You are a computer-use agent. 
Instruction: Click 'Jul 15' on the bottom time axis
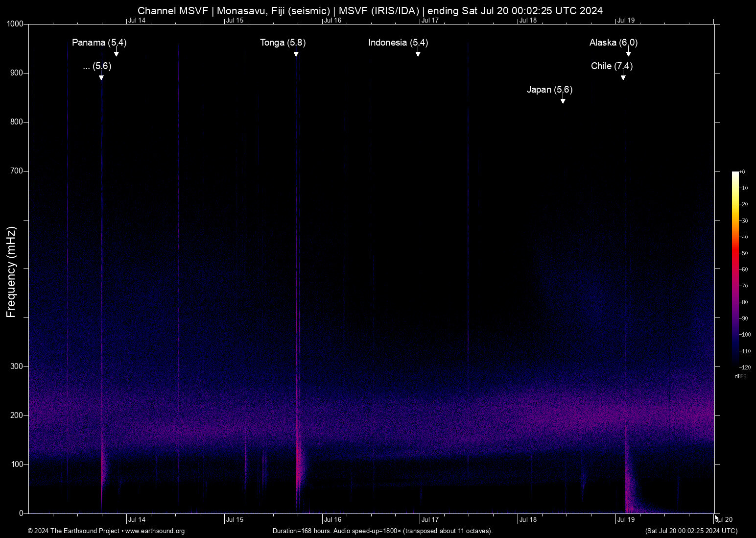(235, 519)
